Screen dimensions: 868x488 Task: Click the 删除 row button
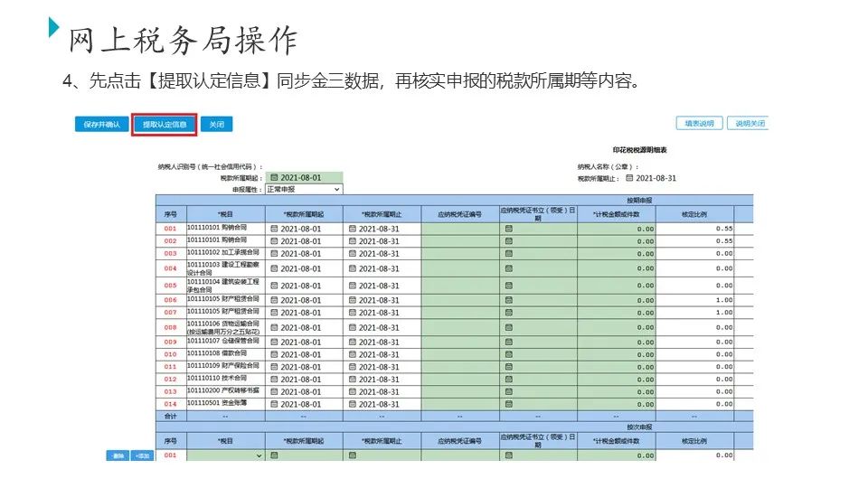118,455
